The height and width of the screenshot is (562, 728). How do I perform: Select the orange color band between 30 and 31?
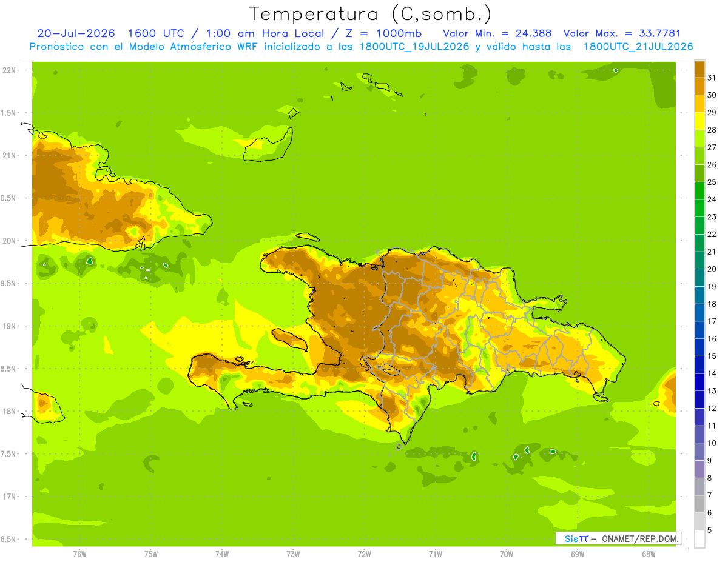[699, 86]
